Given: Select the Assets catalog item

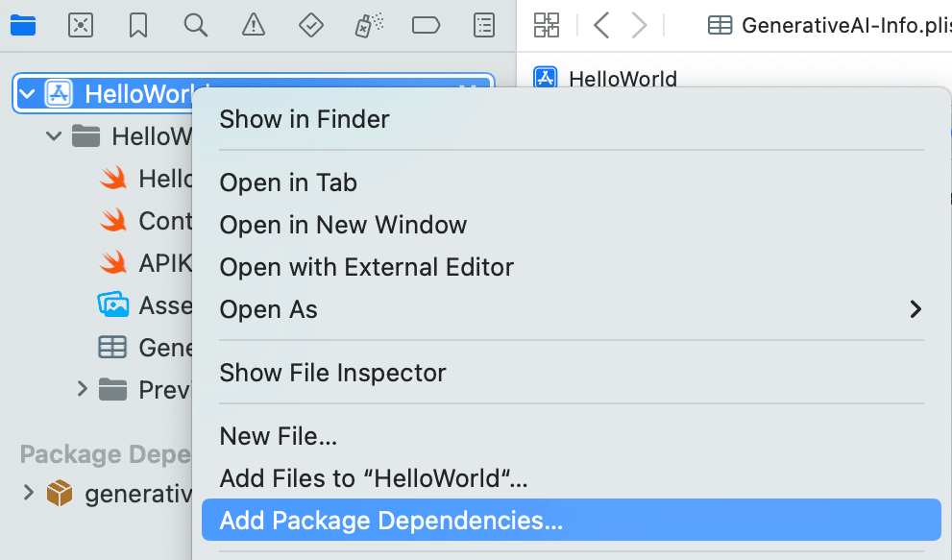Looking at the screenshot, I should click(146, 304).
